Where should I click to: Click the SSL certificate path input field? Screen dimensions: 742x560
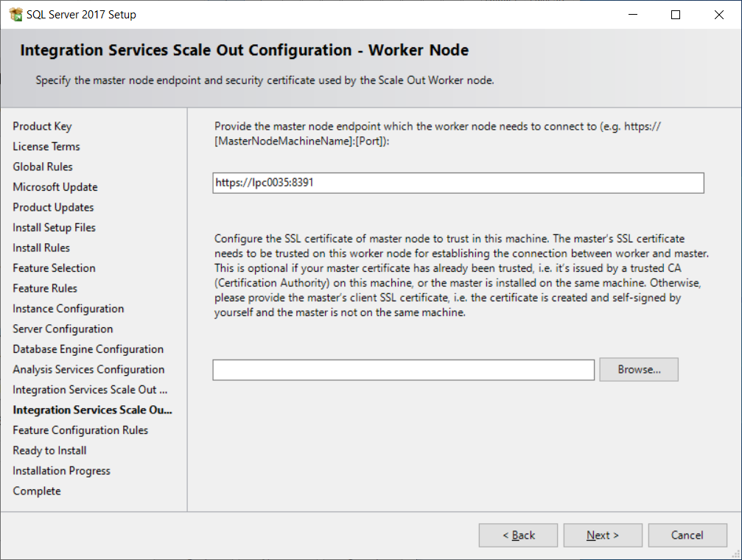pyautogui.click(x=403, y=370)
